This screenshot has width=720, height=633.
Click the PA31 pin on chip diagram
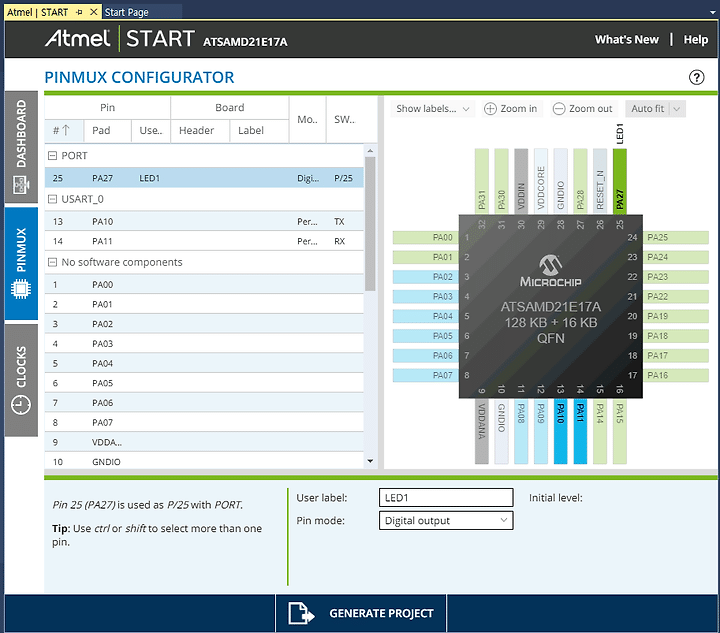tap(481, 181)
